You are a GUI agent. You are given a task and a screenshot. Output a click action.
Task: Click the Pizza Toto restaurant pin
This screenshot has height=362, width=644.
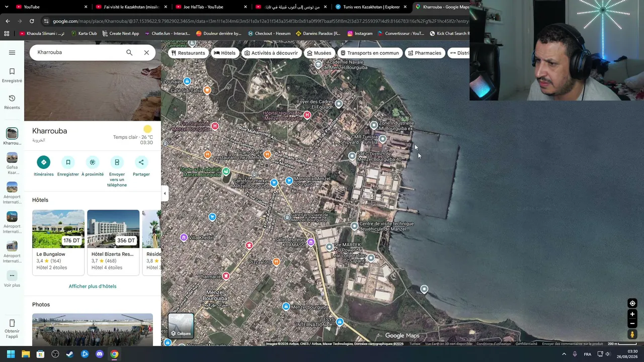click(276, 261)
